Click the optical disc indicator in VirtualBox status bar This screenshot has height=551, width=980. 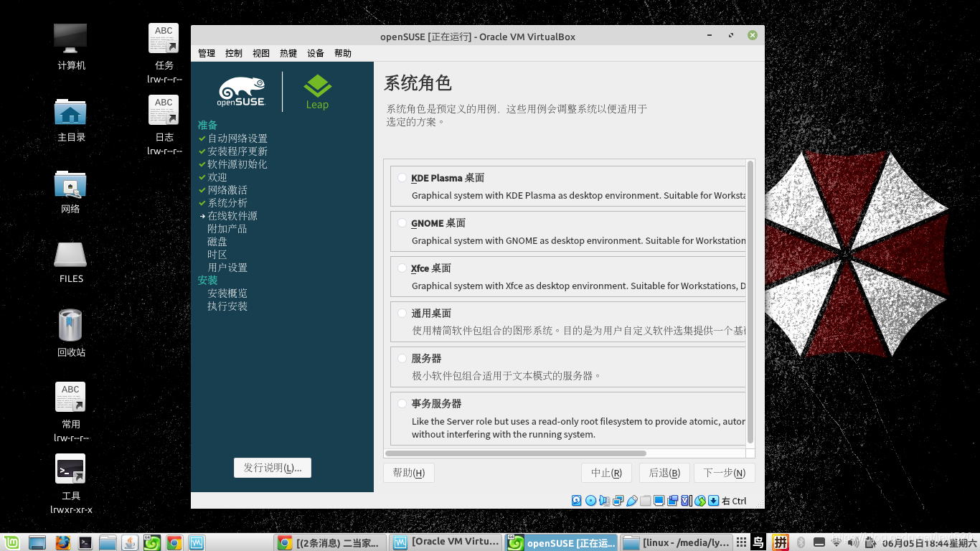click(x=590, y=501)
